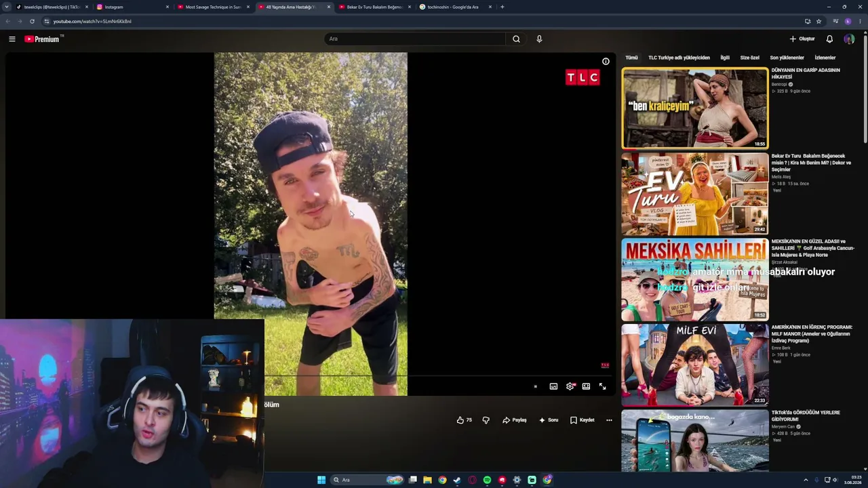Open Steam from the taskbar

click(x=457, y=480)
